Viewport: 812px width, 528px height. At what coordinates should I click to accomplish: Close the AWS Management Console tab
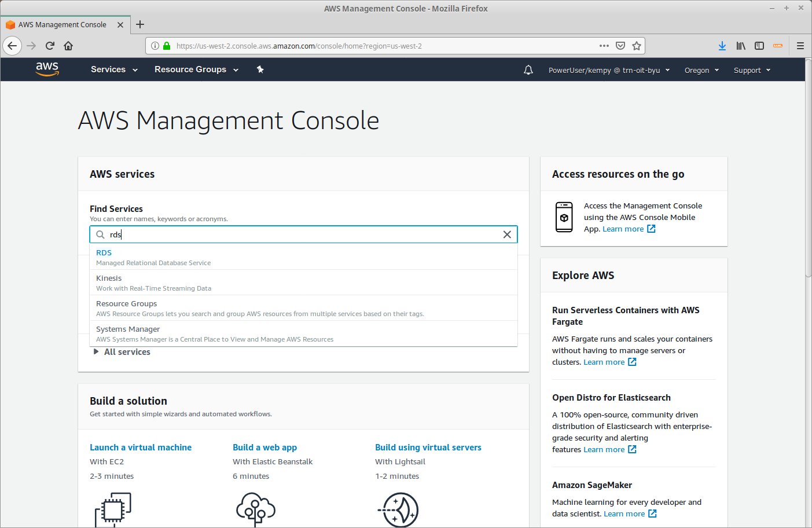coord(120,25)
